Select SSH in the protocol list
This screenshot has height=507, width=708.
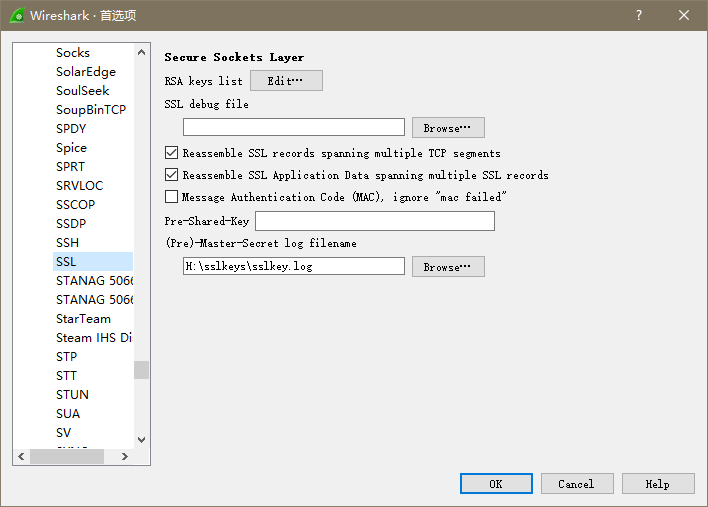67,243
